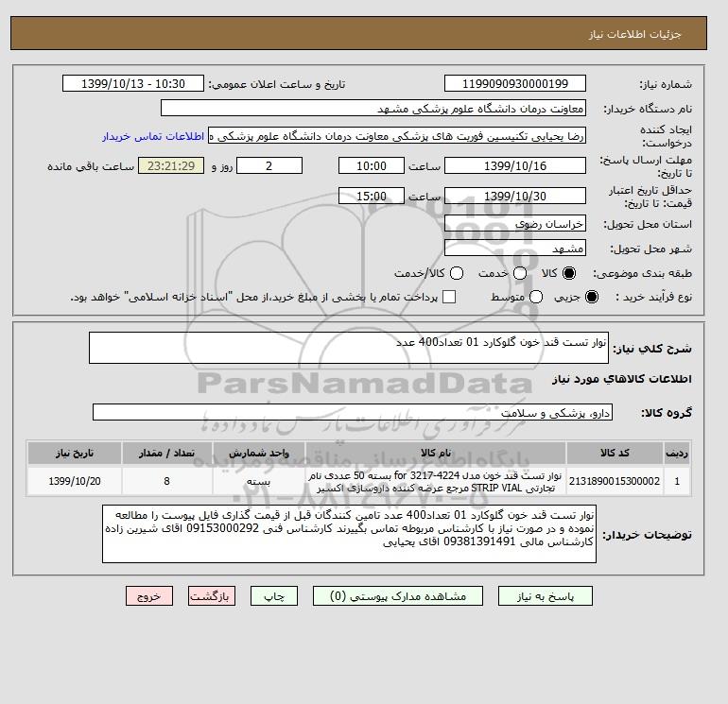Select the کالا/خدمت radio button

[x=457, y=273]
